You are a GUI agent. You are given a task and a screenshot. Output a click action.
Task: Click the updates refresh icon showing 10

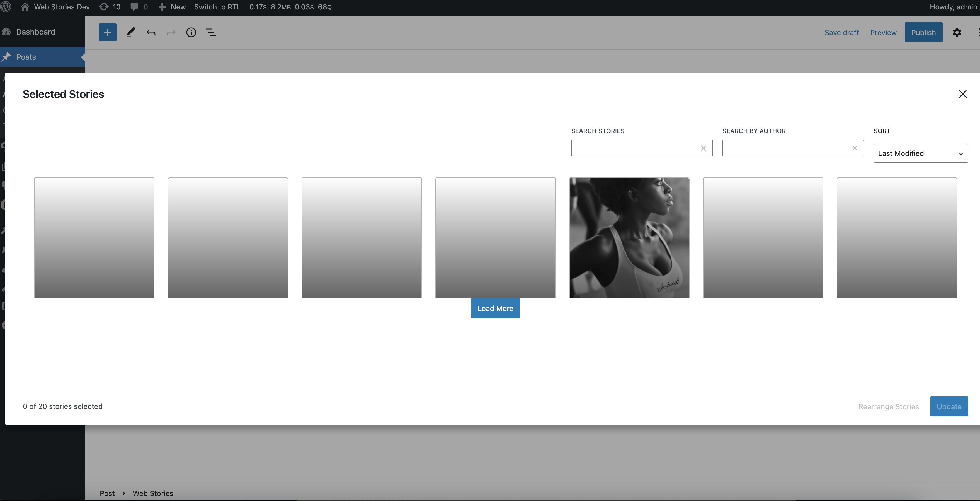[110, 7]
